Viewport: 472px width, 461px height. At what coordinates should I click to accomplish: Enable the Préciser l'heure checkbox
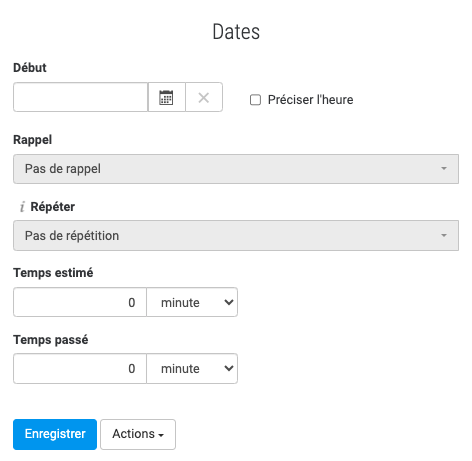(255, 100)
